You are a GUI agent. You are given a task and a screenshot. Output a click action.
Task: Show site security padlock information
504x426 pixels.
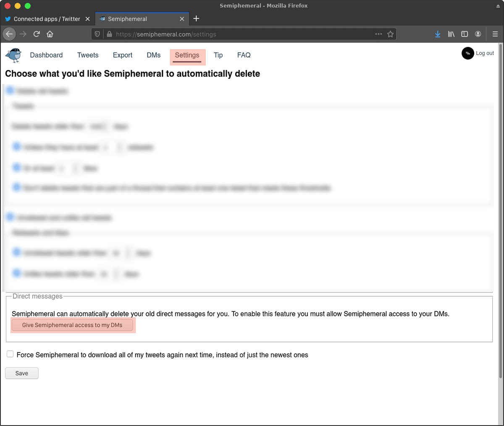pyautogui.click(x=109, y=34)
